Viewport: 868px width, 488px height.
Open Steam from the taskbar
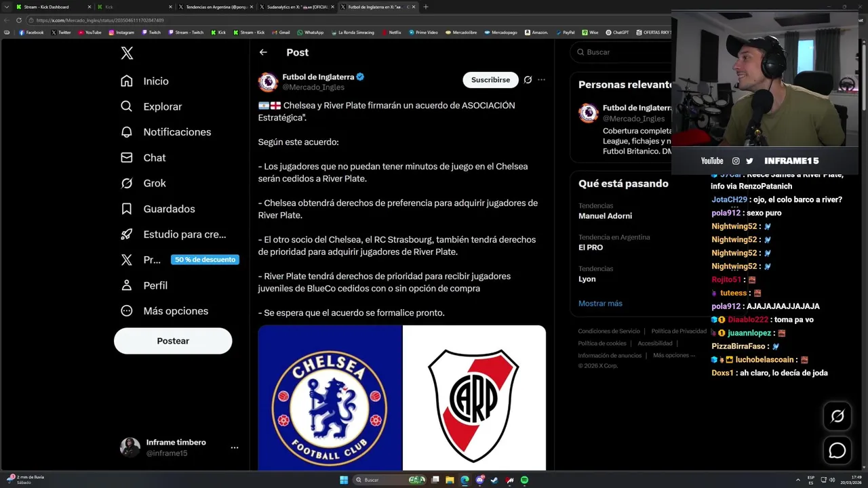pyautogui.click(x=494, y=480)
